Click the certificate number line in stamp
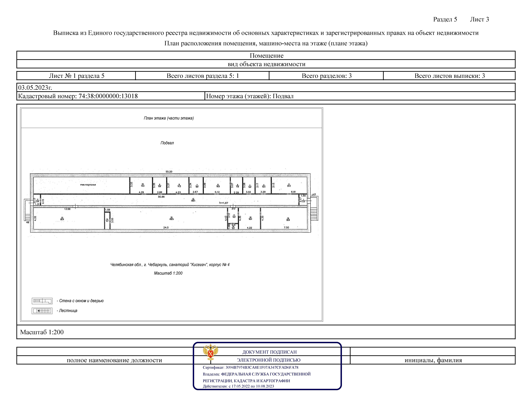Image resolution: width=532 pixels, height=411 pixels. tap(250, 367)
